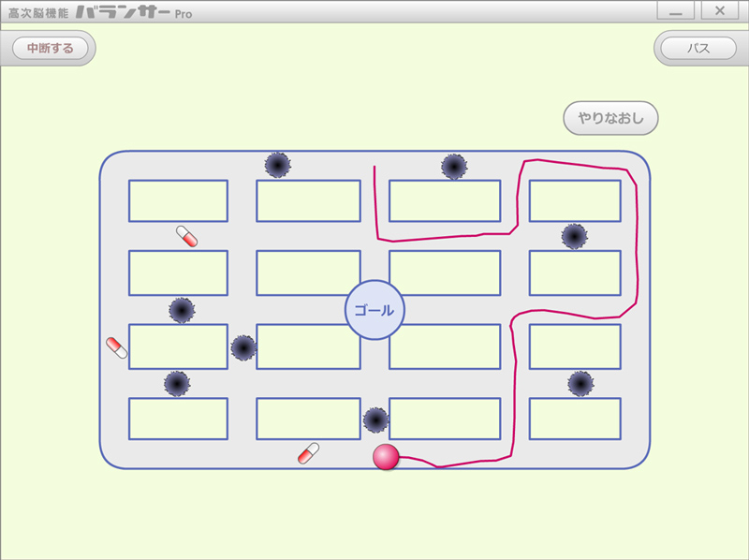This screenshot has height=560, width=749.
Task: Click the capsule in the upper-left corridor
Action: 186,236
